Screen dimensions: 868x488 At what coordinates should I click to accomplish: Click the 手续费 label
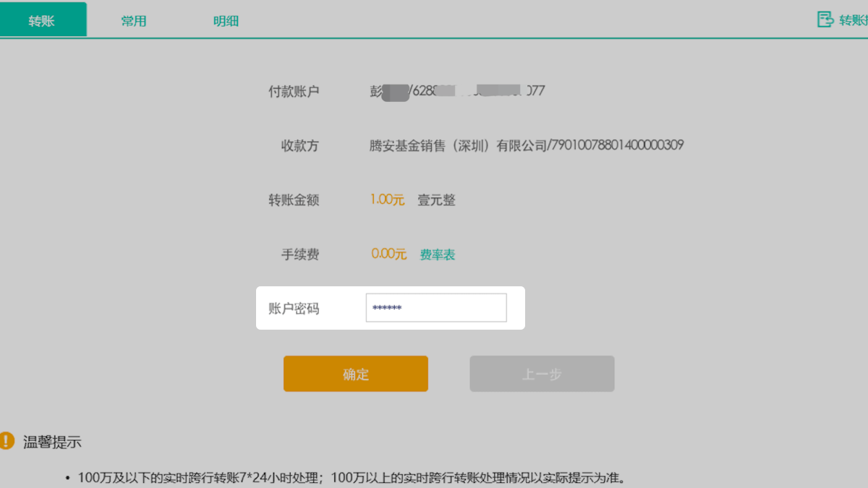(299, 254)
